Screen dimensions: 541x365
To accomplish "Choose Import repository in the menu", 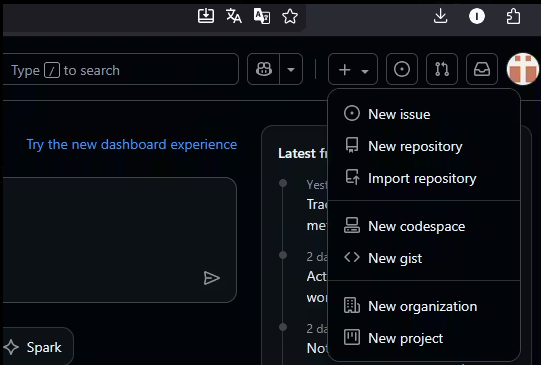I will pos(424,178).
